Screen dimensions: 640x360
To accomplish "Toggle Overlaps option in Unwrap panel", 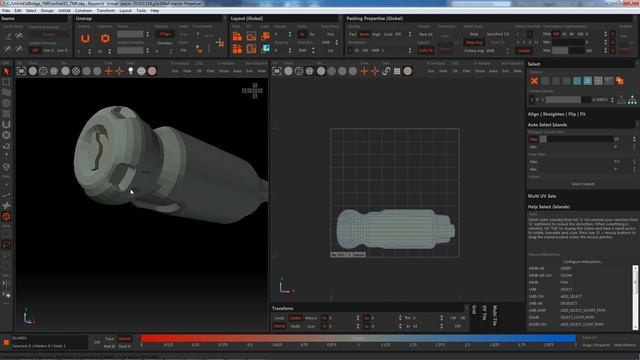I will (x=164, y=43).
